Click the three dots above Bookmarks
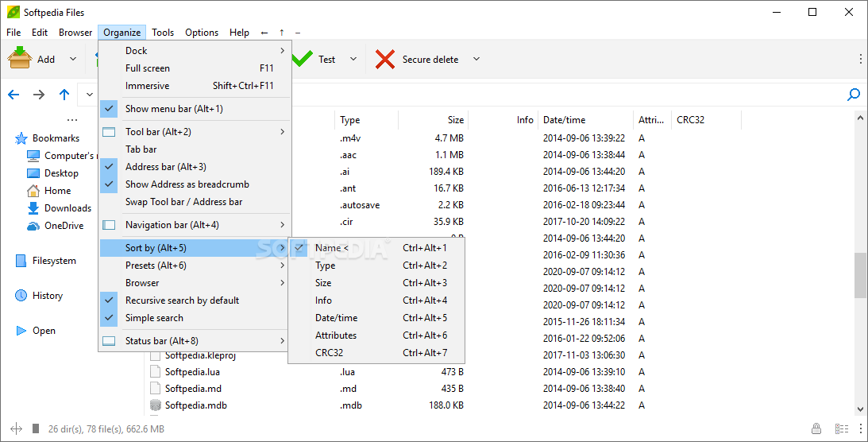Viewport: 868px width, 442px height. [x=72, y=119]
